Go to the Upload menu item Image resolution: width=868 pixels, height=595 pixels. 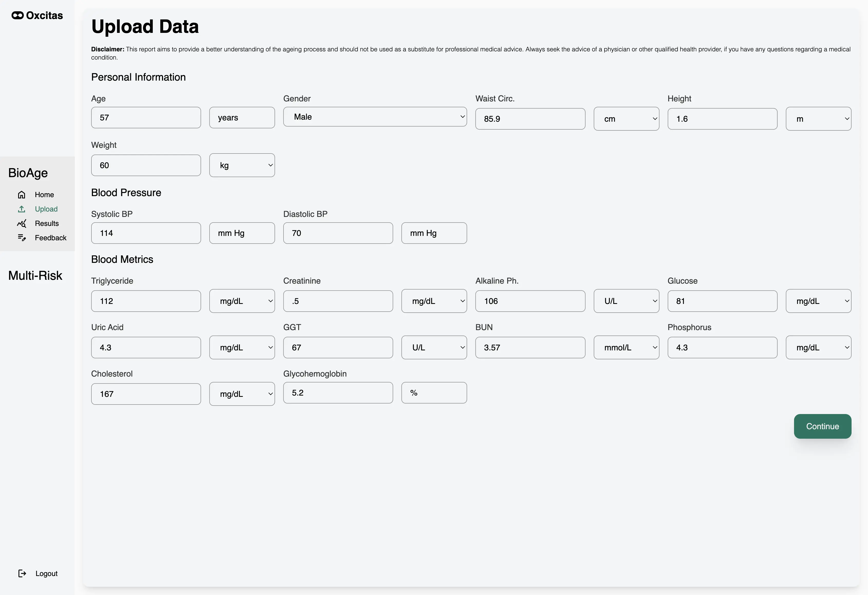pos(46,209)
